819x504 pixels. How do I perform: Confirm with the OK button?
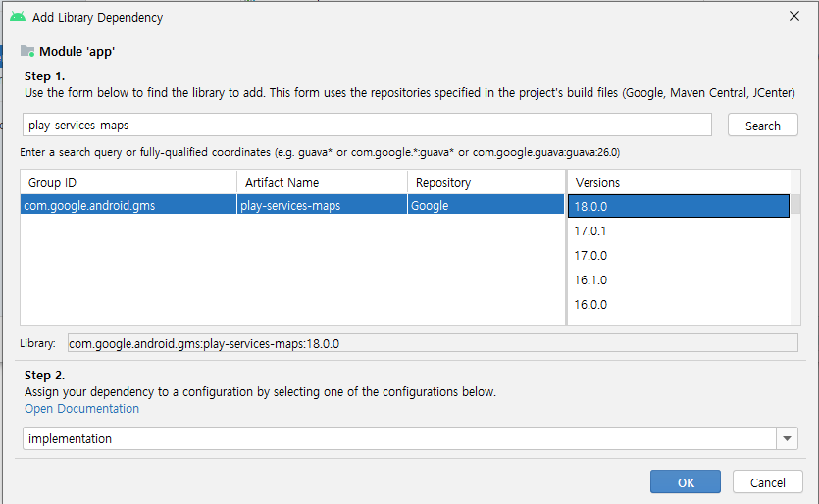[x=686, y=481]
